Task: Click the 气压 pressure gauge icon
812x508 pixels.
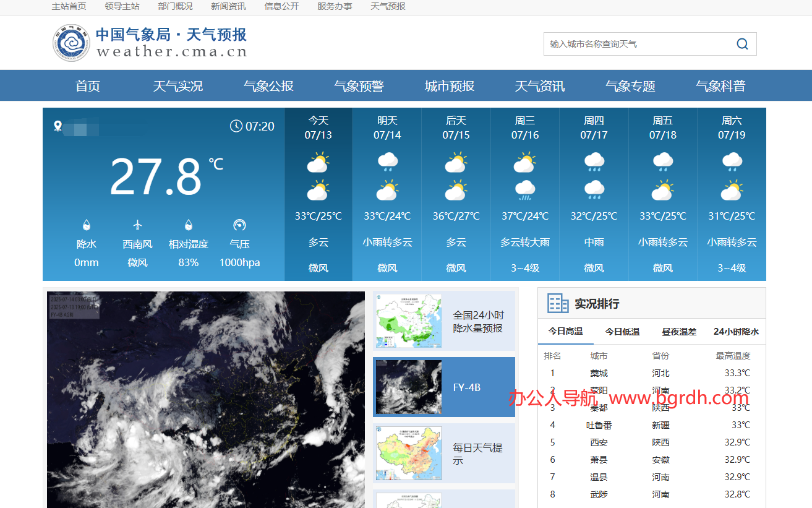Action: pyautogui.click(x=239, y=223)
